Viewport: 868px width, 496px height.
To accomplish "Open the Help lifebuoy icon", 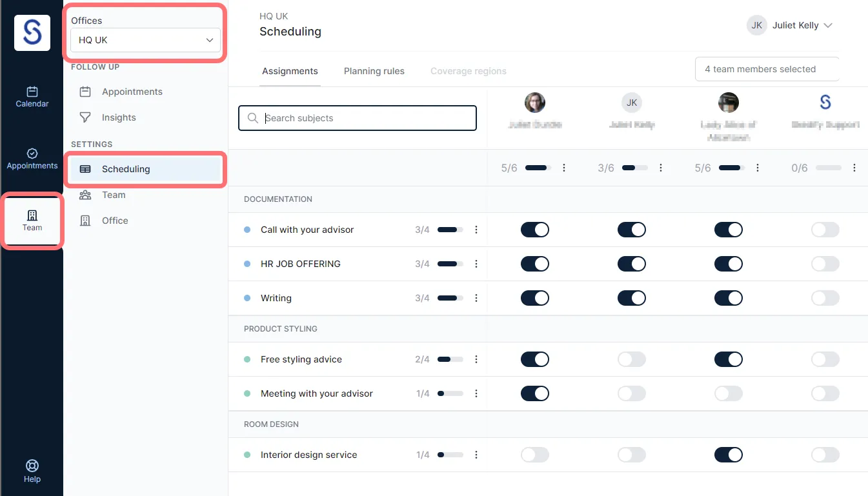I will (32, 471).
